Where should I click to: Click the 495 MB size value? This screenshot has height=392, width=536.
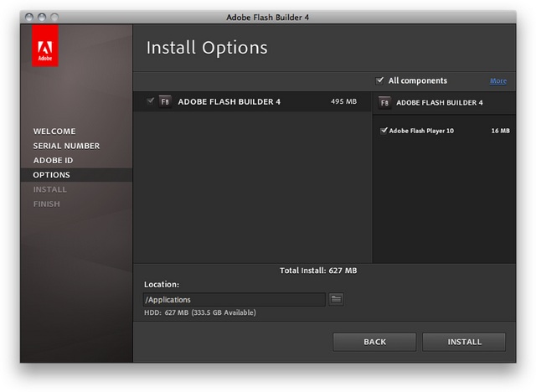(x=343, y=101)
